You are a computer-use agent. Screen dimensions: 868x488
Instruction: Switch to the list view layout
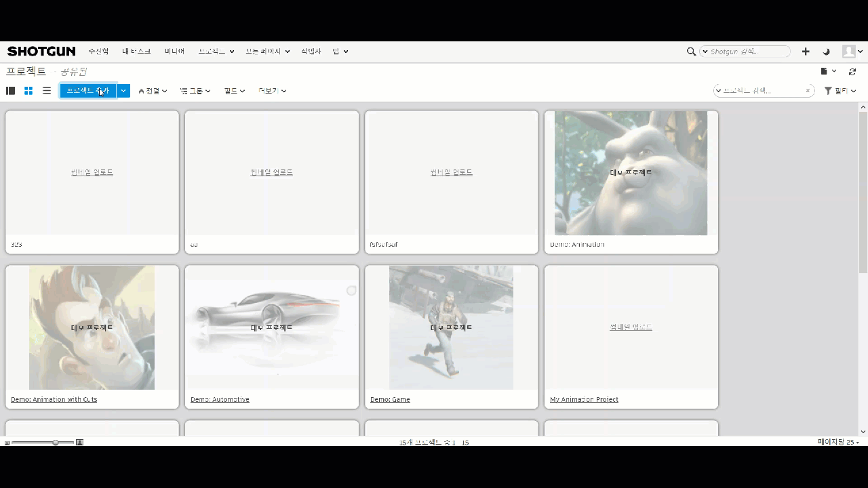coord(46,90)
